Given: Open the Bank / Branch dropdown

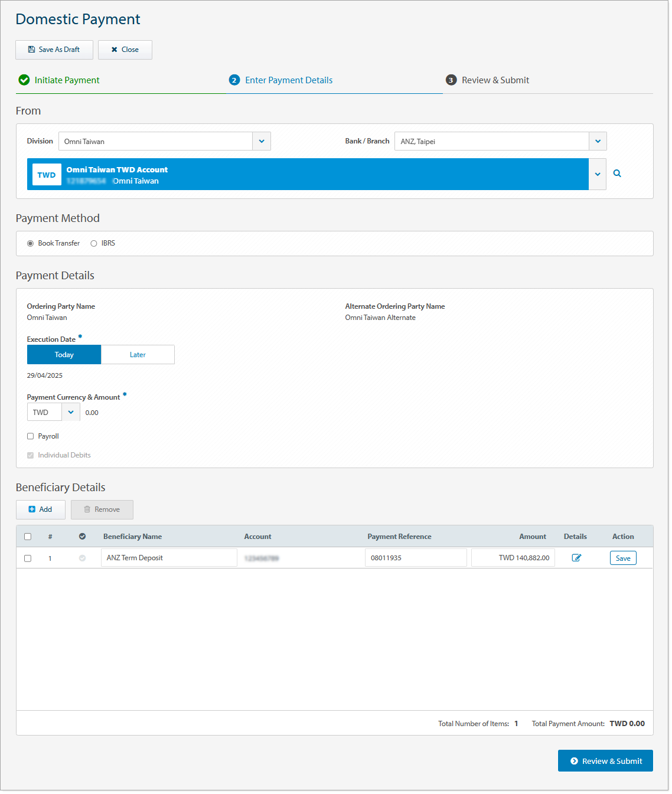Looking at the screenshot, I should click(598, 141).
